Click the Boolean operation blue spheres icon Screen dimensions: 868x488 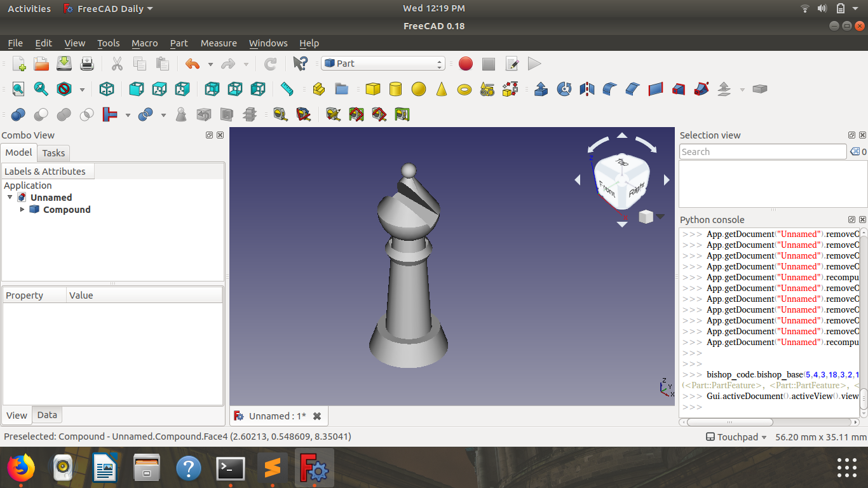click(18, 114)
